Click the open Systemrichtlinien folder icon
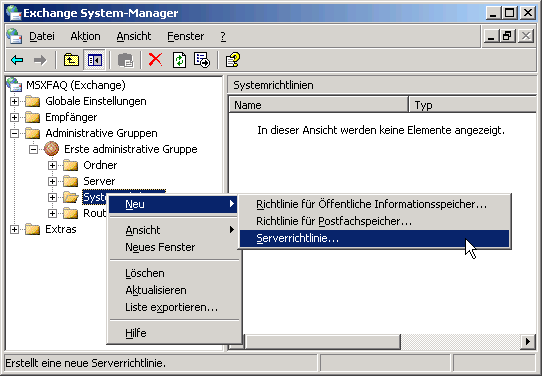 [71, 197]
